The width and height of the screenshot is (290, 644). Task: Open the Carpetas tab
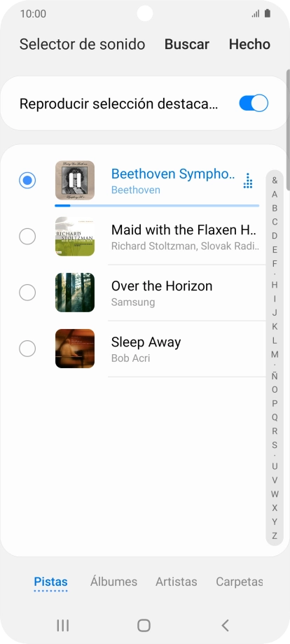click(239, 582)
